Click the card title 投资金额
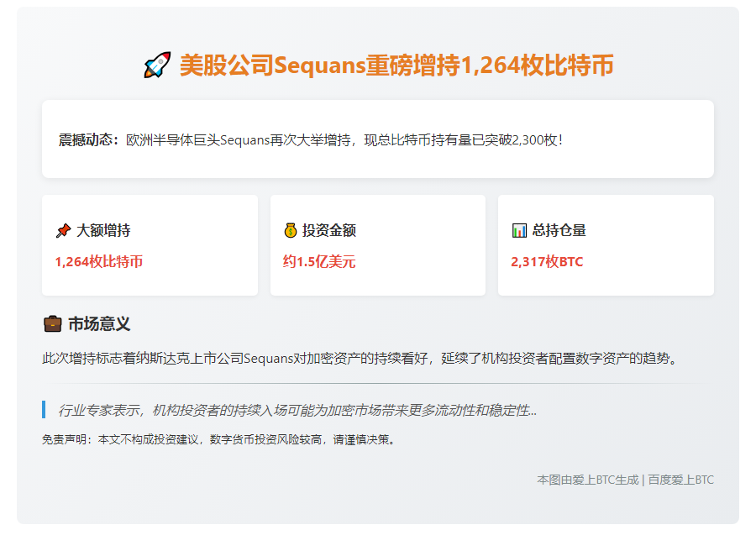Viewport: 756px width, 551px height. coord(328,230)
